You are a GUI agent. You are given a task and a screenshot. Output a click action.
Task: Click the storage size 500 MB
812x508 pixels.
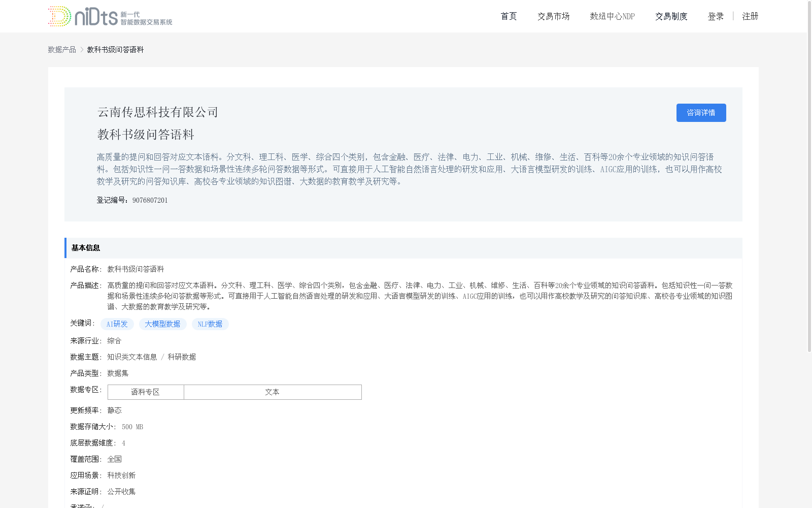pyautogui.click(x=132, y=427)
